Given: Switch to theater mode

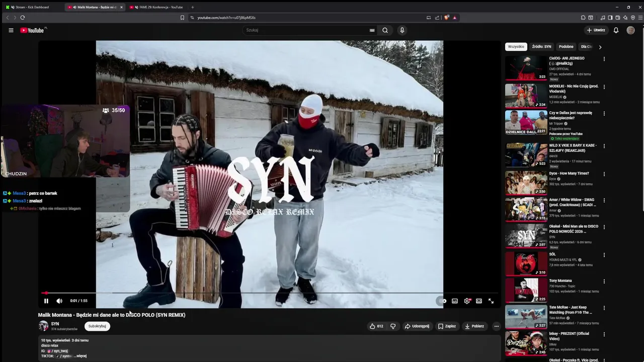Looking at the screenshot, I should click(x=479, y=301).
